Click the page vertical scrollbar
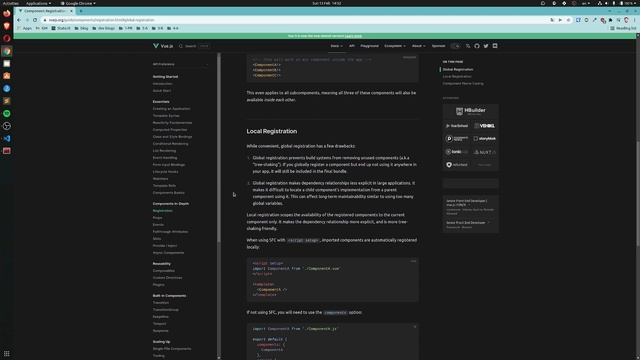The image size is (640, 360). (x=638, y=193)
